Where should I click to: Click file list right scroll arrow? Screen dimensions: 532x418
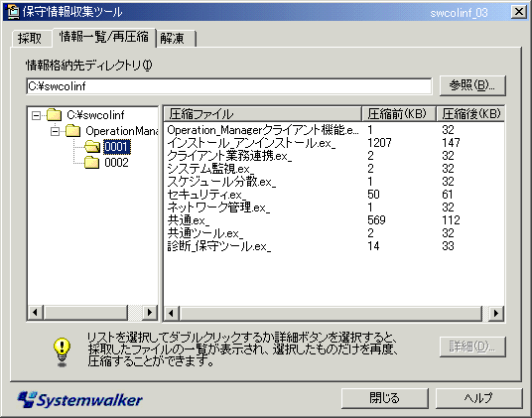(x=496, y=313)
